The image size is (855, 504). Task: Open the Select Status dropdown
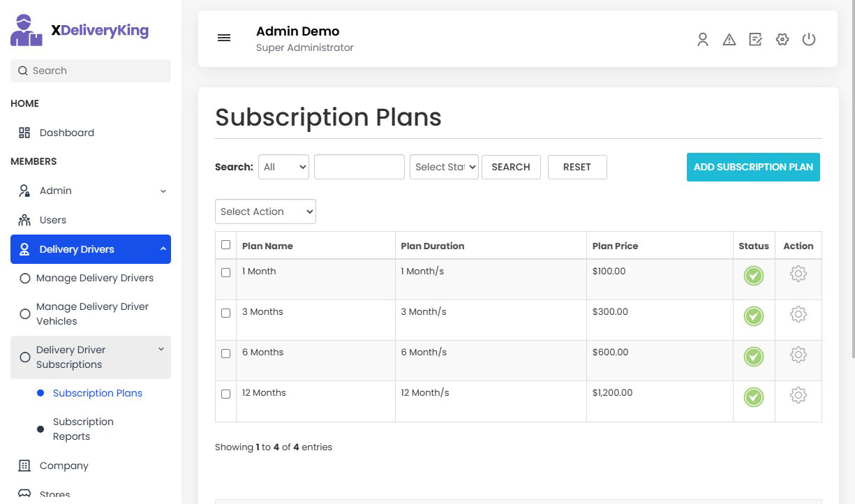(444, 167)
